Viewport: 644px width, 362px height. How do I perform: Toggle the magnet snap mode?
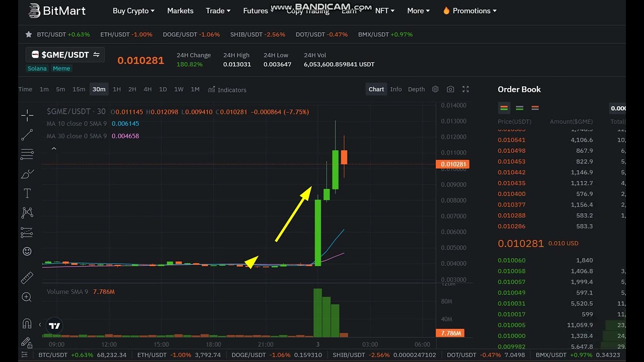coord(27,323)
